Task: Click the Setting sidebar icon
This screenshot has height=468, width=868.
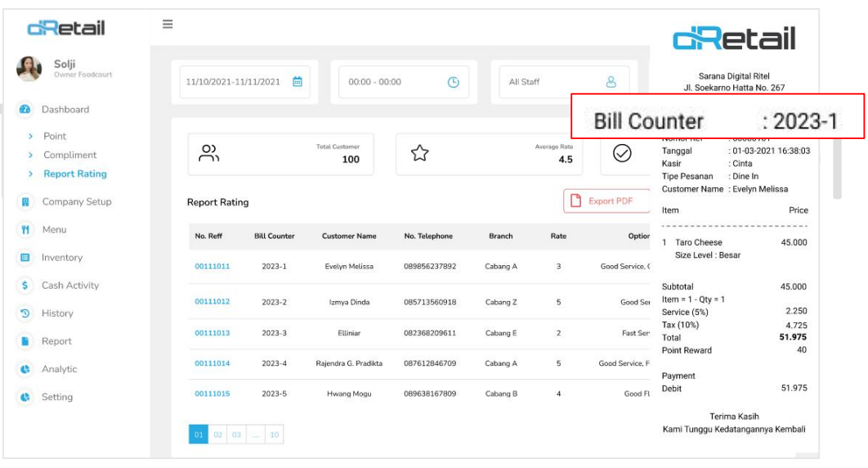Action: point(25,398)
